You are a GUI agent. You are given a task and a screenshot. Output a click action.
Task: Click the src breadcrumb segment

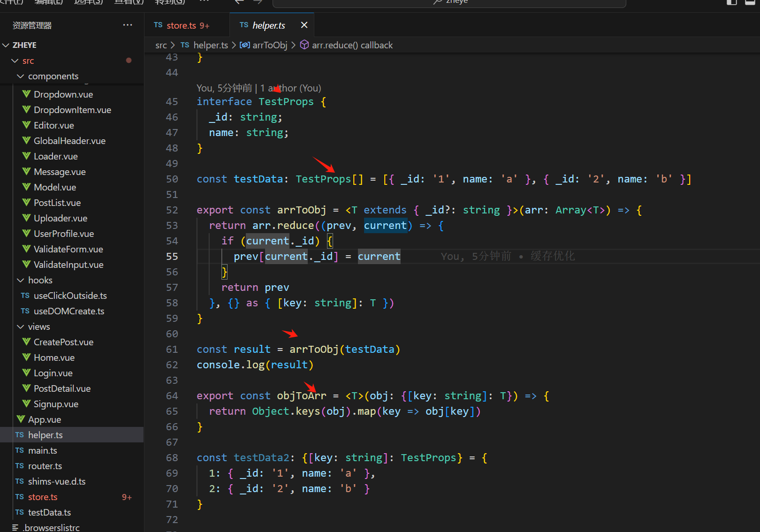click(161, 45)
